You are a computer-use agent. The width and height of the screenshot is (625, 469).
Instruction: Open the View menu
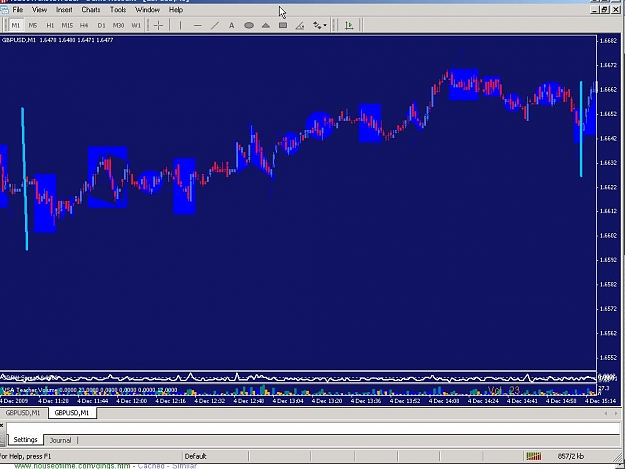(39, 10)
